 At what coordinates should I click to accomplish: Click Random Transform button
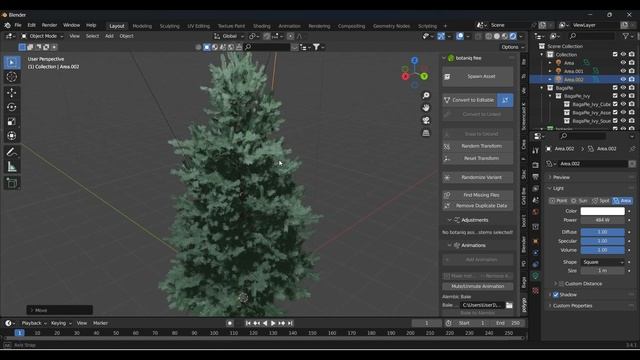click(478, 146)
